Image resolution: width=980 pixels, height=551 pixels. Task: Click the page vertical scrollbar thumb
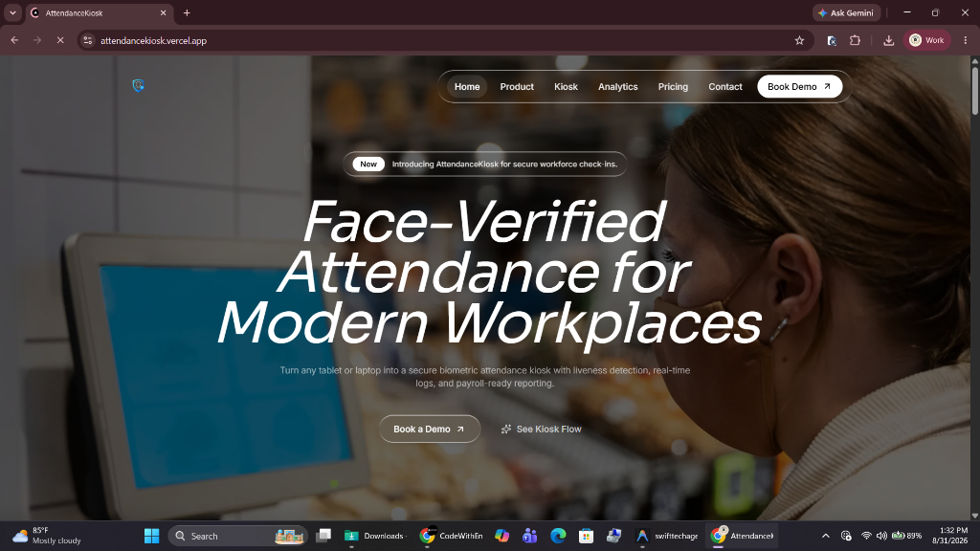(x=974, y=91)
